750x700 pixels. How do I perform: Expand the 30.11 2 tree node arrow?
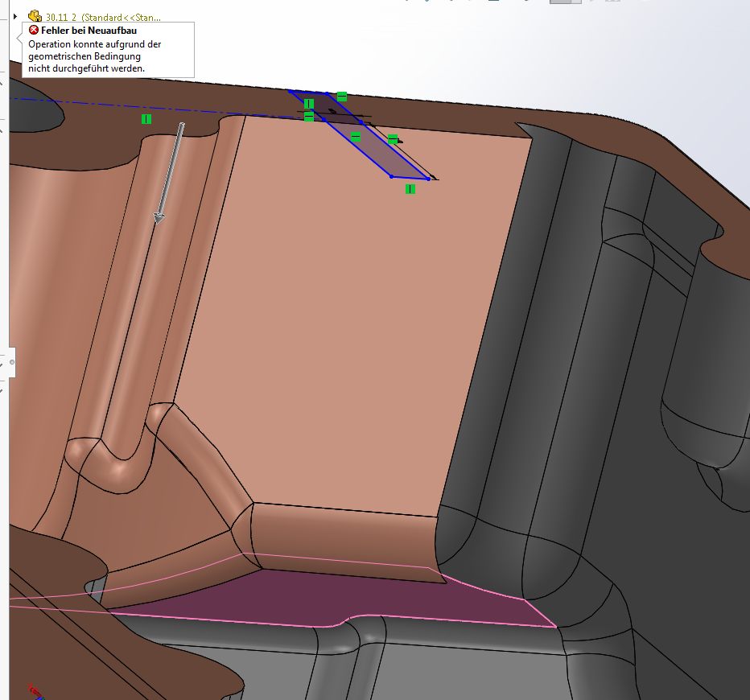pos(15,17)
